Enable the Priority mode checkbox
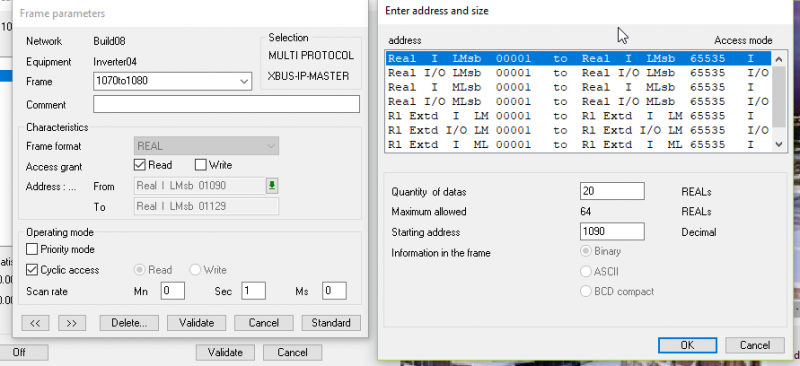 click(32, 250)
